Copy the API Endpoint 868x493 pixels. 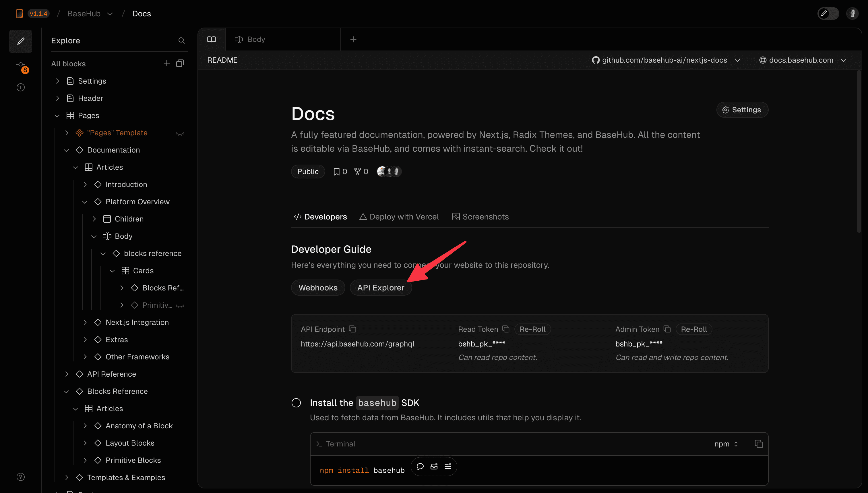tap(352, 329)
